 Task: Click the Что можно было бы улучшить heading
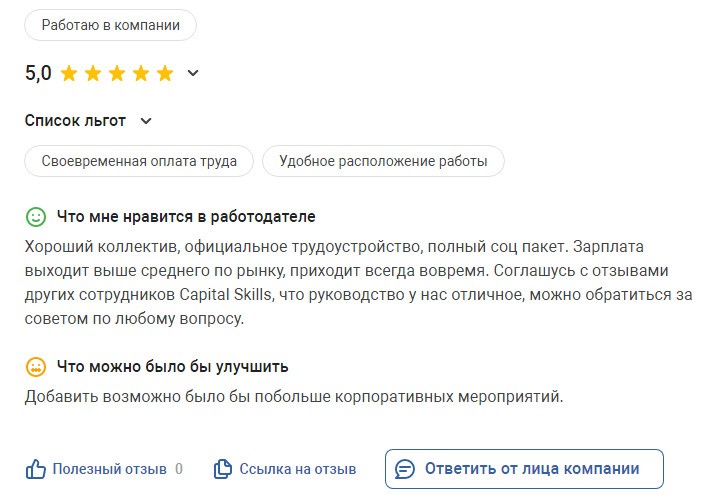[x=173, y=366]
